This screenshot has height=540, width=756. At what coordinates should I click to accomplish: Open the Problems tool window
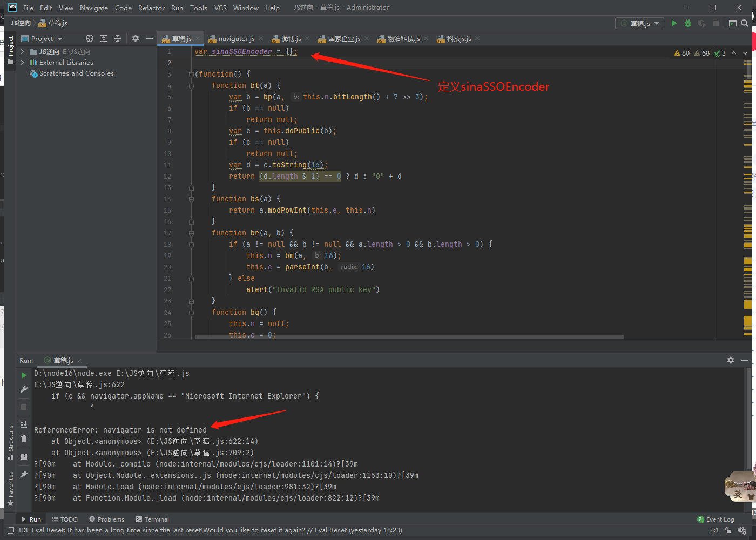point(107,519)
